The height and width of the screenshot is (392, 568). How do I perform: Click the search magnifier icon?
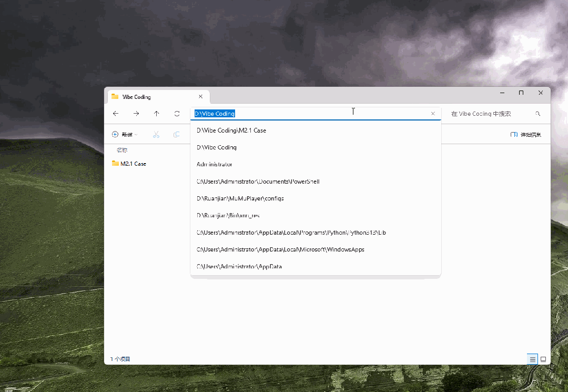point(537,114)
